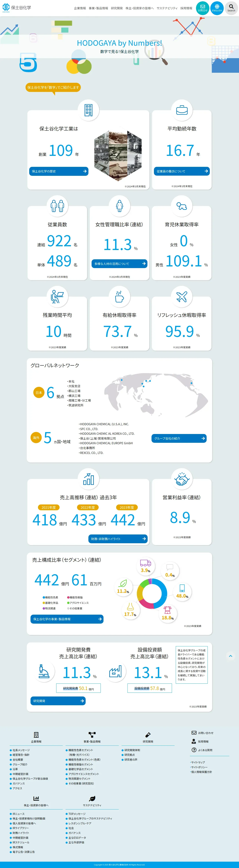Image resolution: width=239 pixels, height=868 pixels.
Task: Open footer link TOPメッセージ
Action: coord(77,814)
